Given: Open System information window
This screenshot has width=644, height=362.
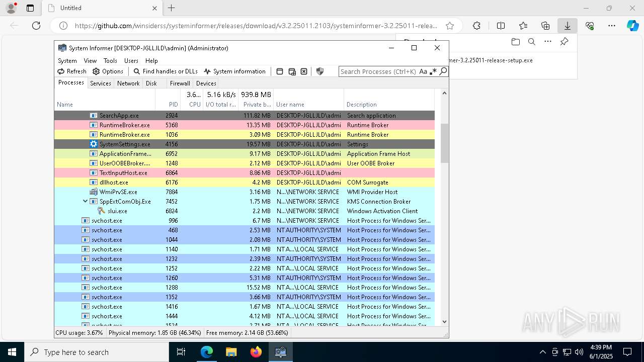Looking at the screenshot, I should pos(234,71).
